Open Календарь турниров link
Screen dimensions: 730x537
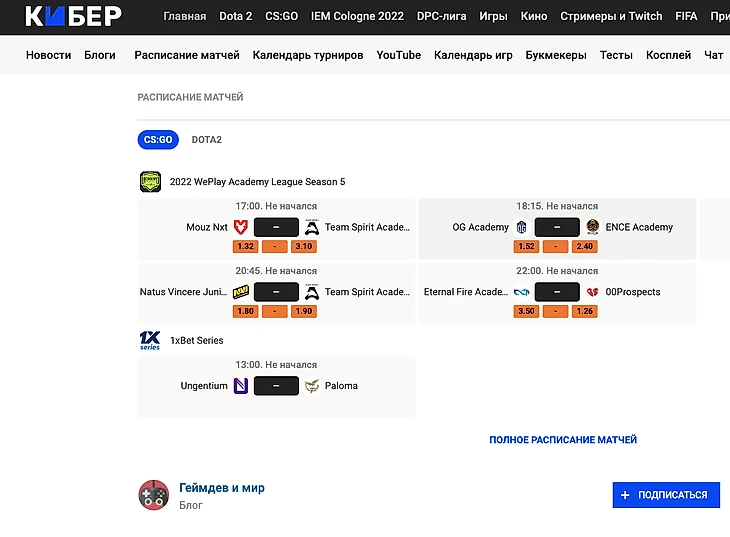308,55
